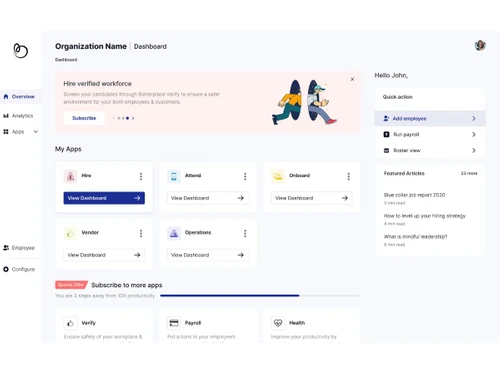Screen dimensions: 500x375
Task: Open What is mindful leadership article
Action: point(415,237)
